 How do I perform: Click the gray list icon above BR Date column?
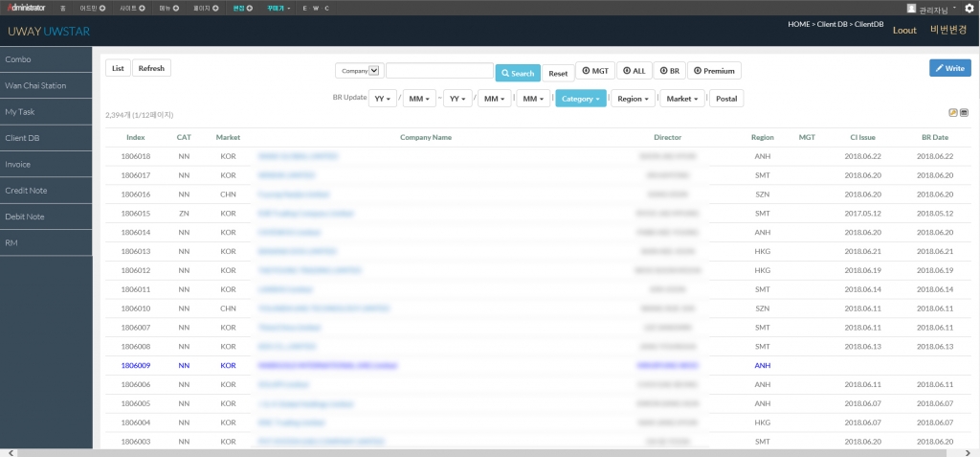[964, 113]
